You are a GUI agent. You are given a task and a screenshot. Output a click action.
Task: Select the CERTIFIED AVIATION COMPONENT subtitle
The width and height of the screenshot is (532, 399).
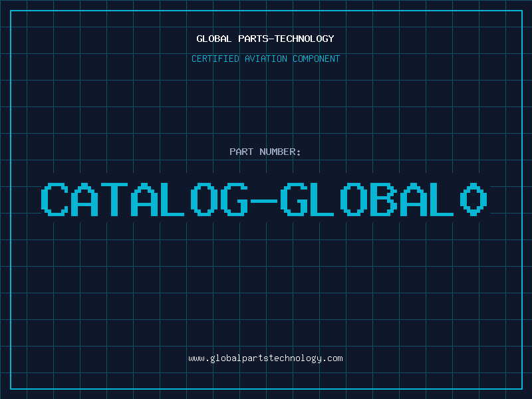click(x=265, y=59)
